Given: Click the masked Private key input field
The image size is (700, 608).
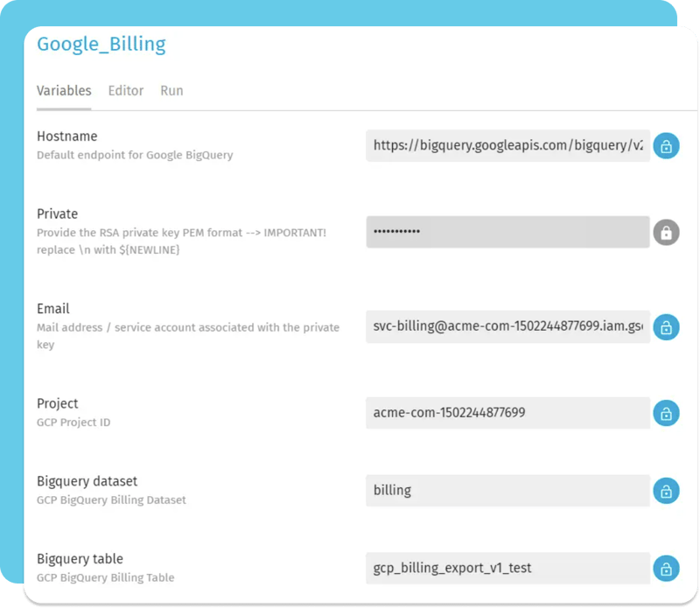Looking at the screenshot, I should click(x=507, y=232).
